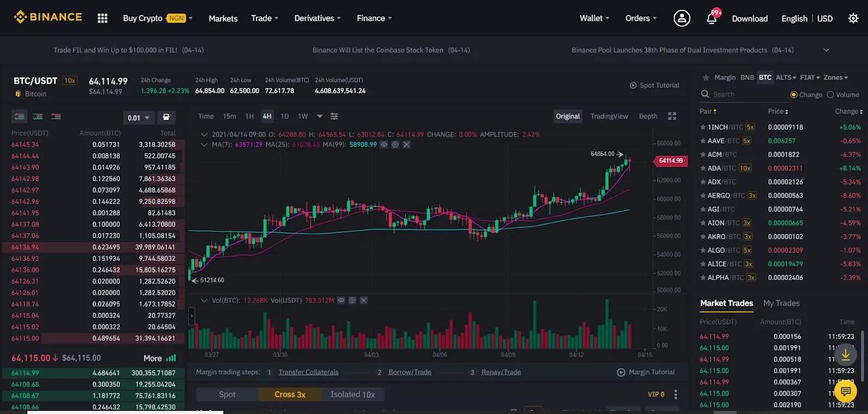Open the 0.01 price precision dropdown

pyautogui.click(x=139, y=117)
